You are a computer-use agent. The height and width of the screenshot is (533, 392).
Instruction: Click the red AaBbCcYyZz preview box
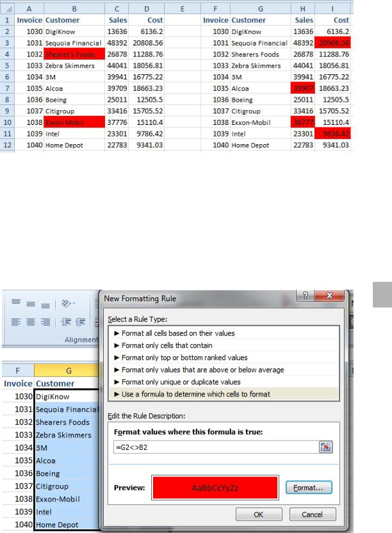pos(215,488)
